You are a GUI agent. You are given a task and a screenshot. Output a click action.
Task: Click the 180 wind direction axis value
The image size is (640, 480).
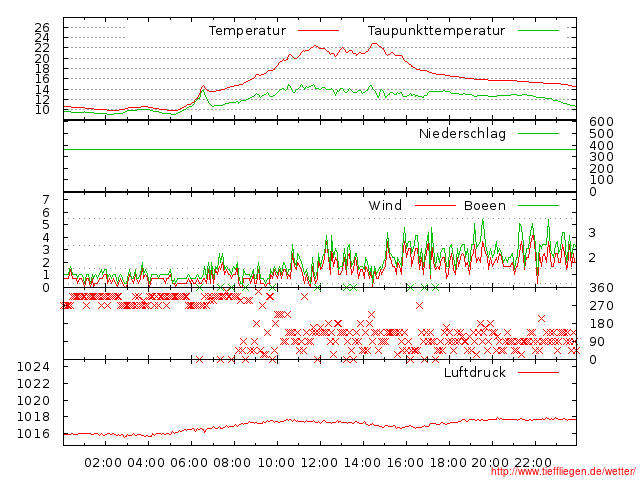click(601, 324)
